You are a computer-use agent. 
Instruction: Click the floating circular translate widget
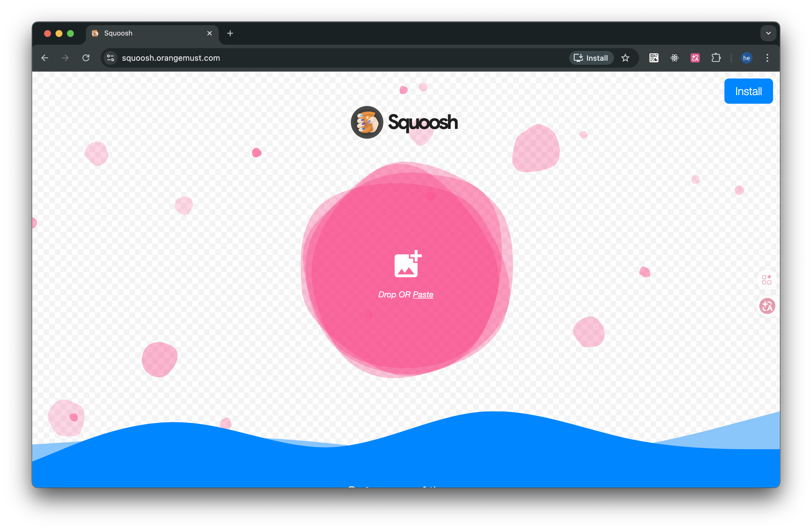[x=767, y=306]
